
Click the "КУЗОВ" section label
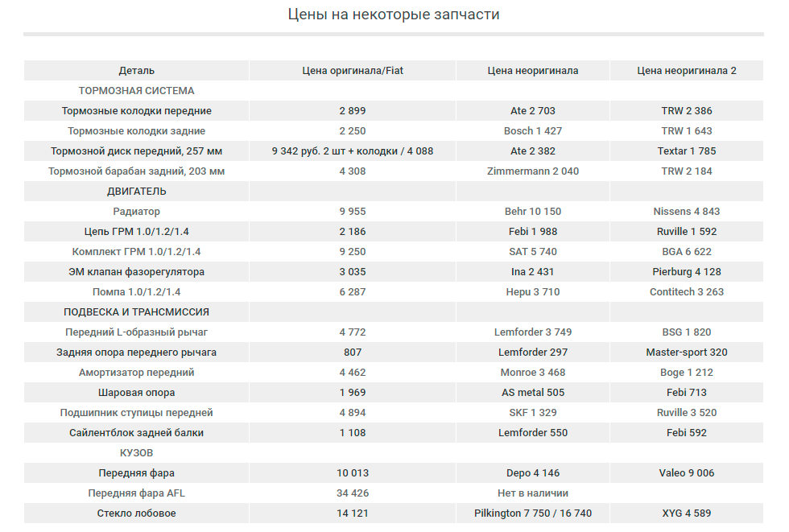coord(136,453)
